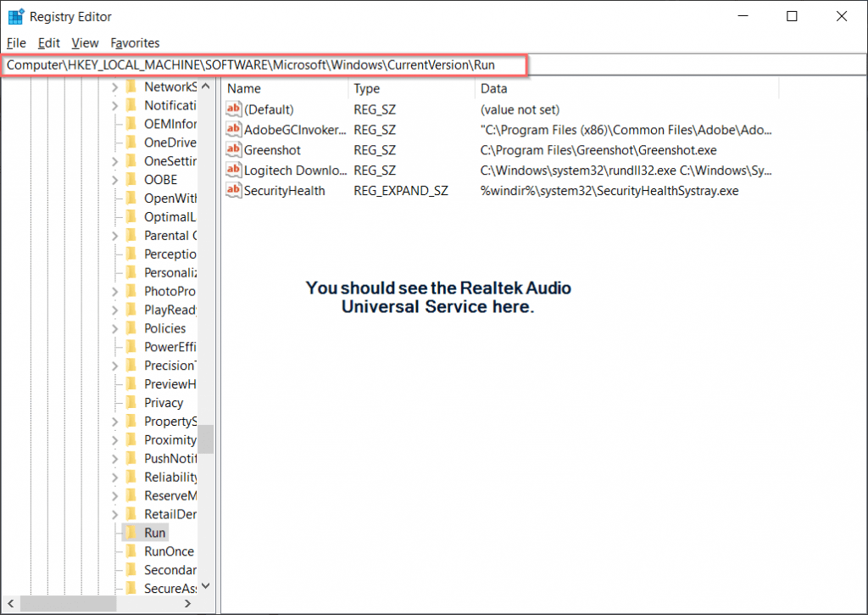Click the registry path address bar
868x615 pixels.
coord(263,64)
